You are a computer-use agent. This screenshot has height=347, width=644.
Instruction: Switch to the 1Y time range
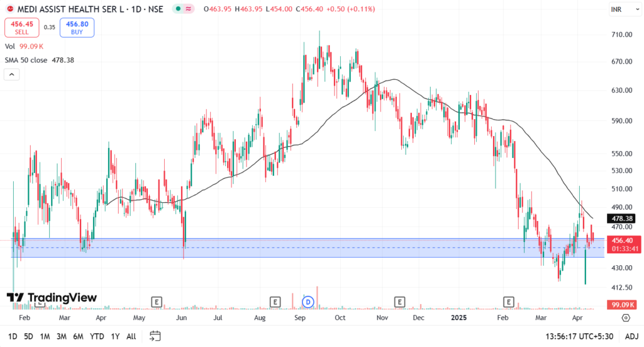pyautogui.click(x=116, y=336)
